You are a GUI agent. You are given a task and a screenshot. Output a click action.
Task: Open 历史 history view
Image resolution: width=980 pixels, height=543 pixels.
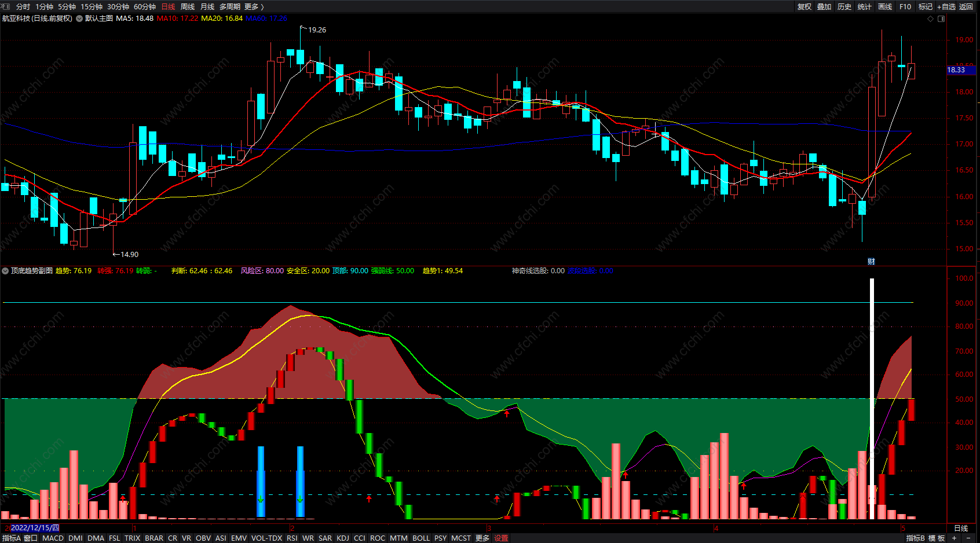(844, 7)
